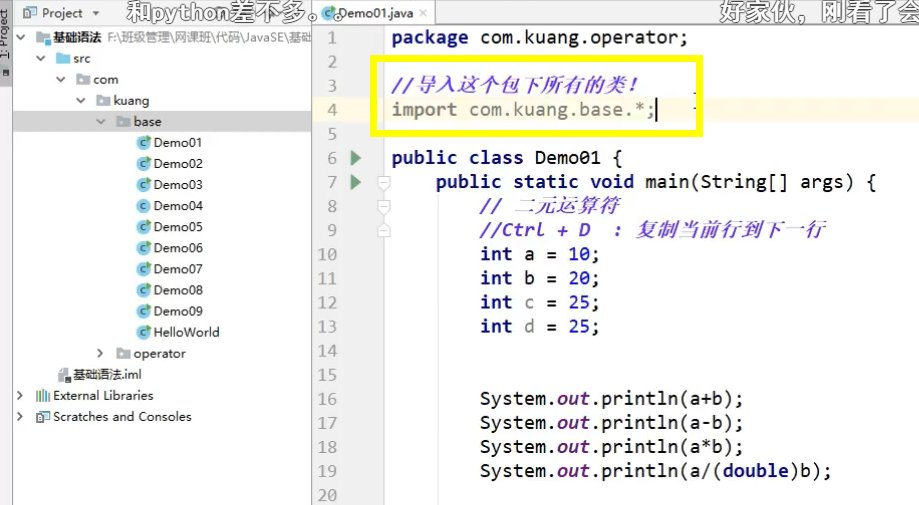Open Demo03 class file
This screenshot has height=505, width=919.
coord(178,185)
